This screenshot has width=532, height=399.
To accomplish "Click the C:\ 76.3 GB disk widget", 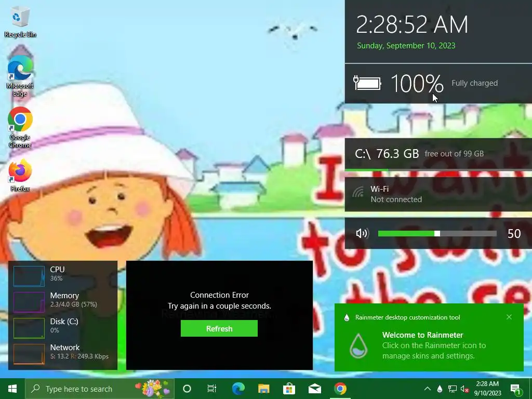I will point(438,154).
